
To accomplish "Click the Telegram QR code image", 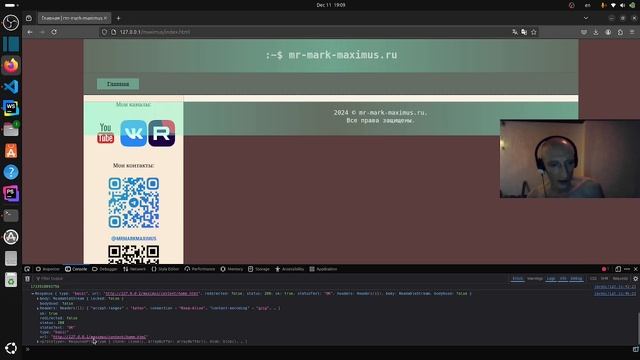I will 133,203.
